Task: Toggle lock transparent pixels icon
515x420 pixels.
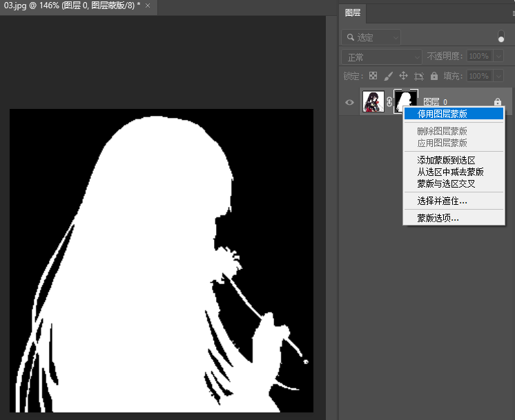Action: coord(373,76)
